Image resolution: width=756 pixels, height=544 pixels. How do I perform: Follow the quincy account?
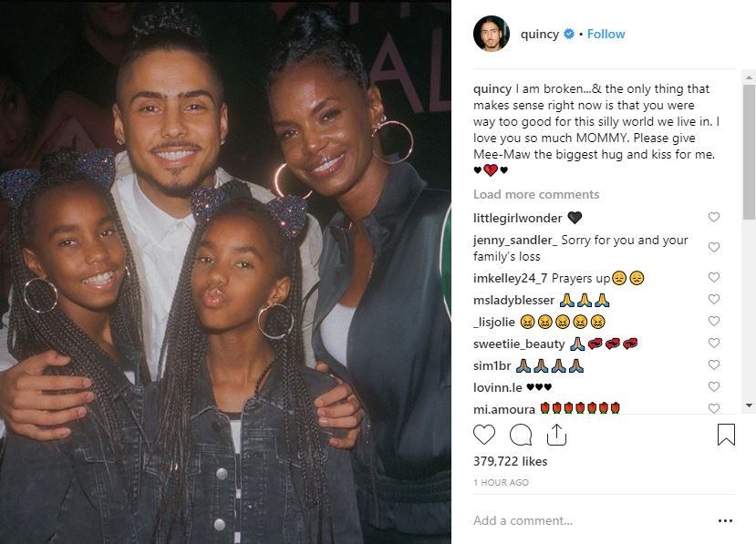(606, 34)
